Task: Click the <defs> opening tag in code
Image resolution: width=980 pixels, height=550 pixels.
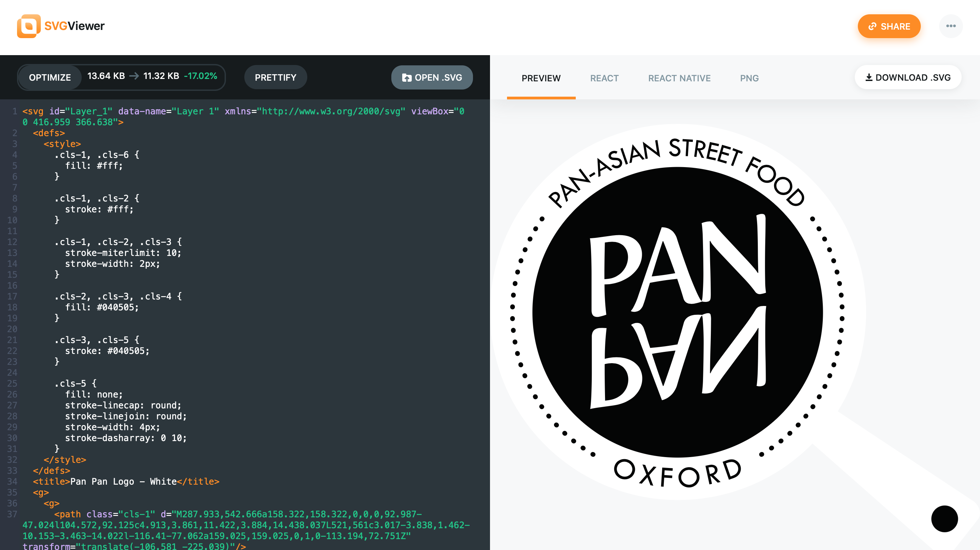Action: pyautogui.click(x=49, y=133)
